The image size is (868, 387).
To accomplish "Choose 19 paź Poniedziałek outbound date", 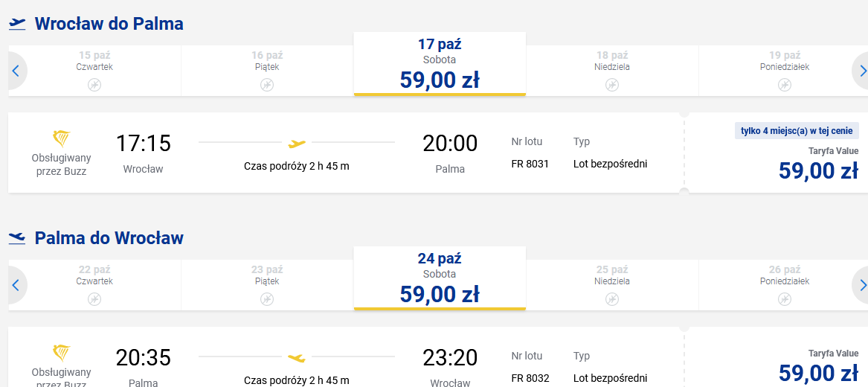I will (x=785, y=70).
